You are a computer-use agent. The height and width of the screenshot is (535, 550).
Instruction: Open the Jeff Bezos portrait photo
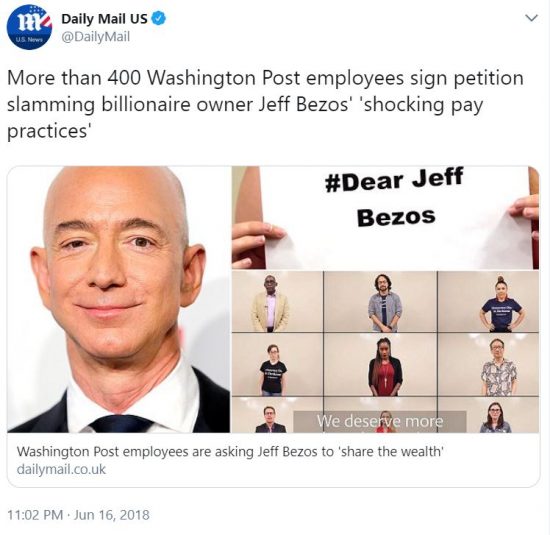(x=119, y=299)
